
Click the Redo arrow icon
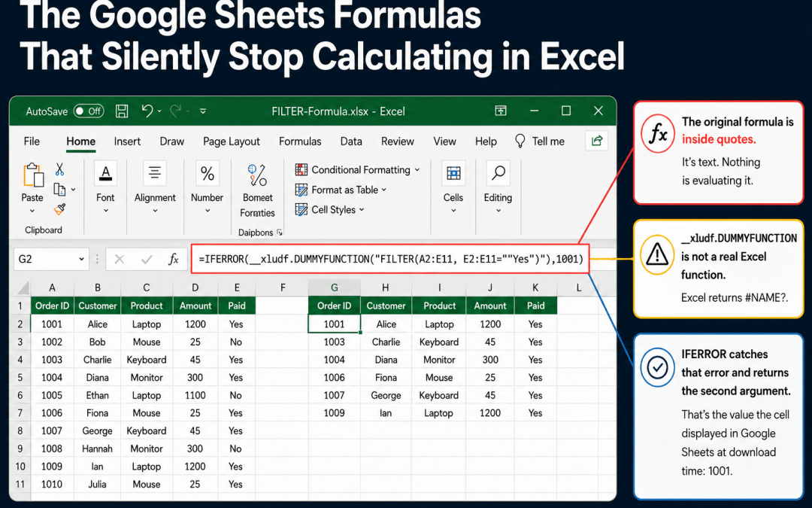click(176, 111)
